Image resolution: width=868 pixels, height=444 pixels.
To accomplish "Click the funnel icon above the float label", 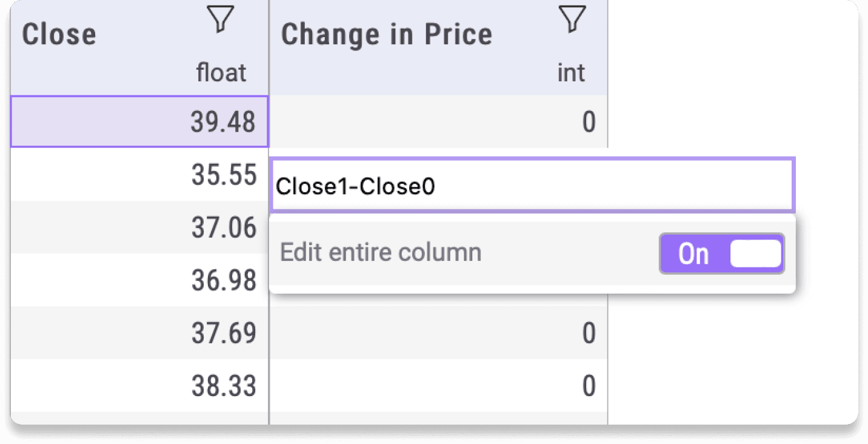I will tap(220, 19).
